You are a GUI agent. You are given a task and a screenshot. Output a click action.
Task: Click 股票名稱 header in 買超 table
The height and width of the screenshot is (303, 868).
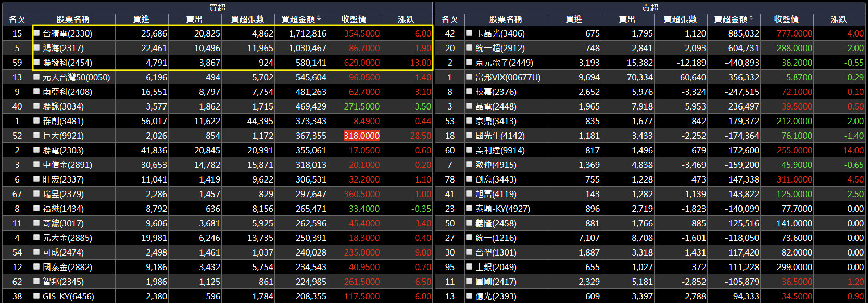pyautogui.click(x=73, y=19)
